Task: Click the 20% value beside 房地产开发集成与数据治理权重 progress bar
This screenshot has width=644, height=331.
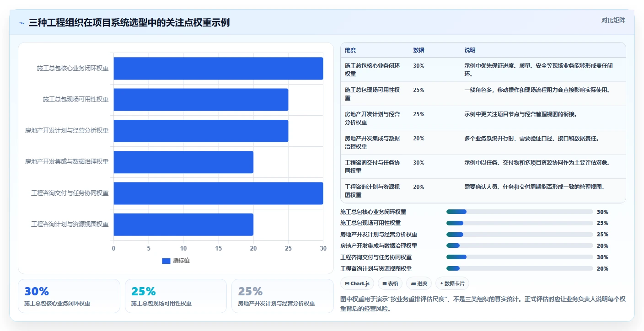Action: (x=602, y=246)
